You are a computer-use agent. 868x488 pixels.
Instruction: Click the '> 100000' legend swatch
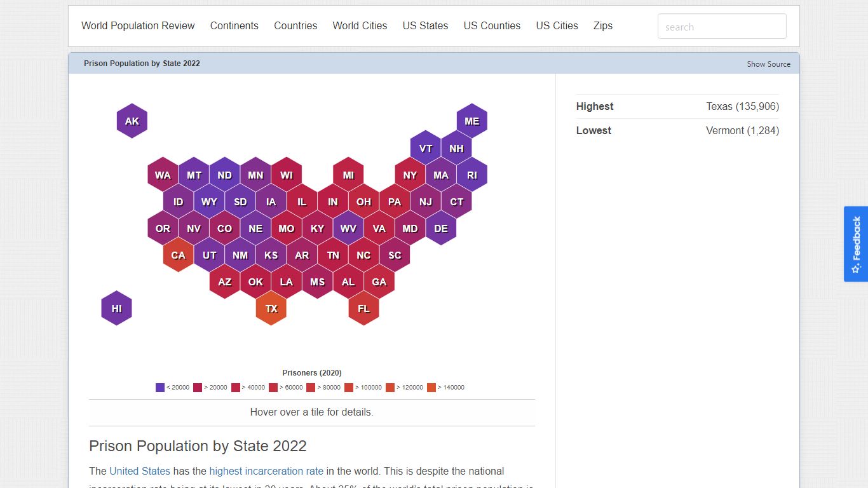pos(348,388)
